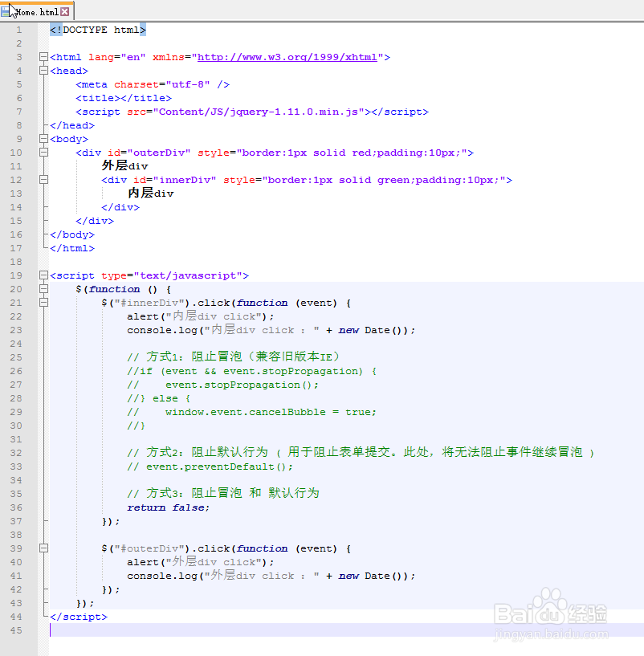Collapse the head tag fold on line 4

pos(43,71)
